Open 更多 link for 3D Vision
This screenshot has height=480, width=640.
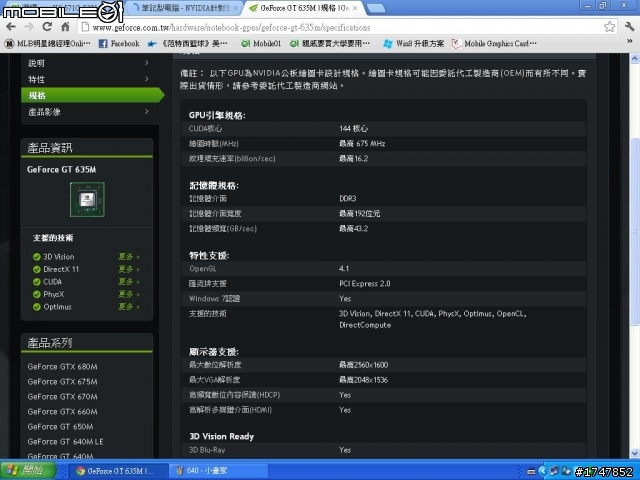coord(129,257)
